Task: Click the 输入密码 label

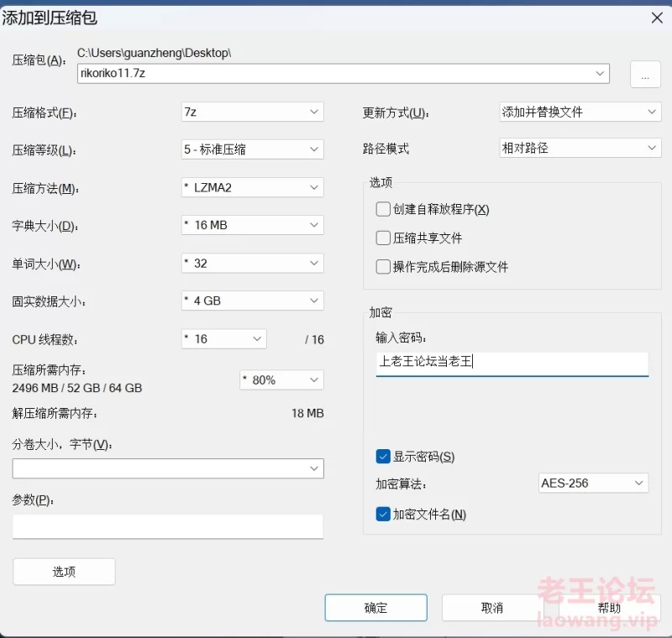Action: (x=402, y=337)
